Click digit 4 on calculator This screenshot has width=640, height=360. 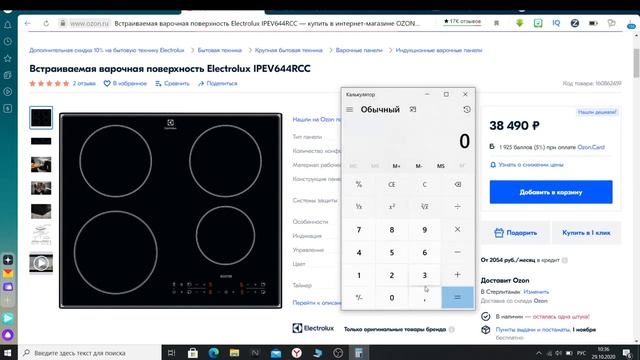tap(359, 252)
